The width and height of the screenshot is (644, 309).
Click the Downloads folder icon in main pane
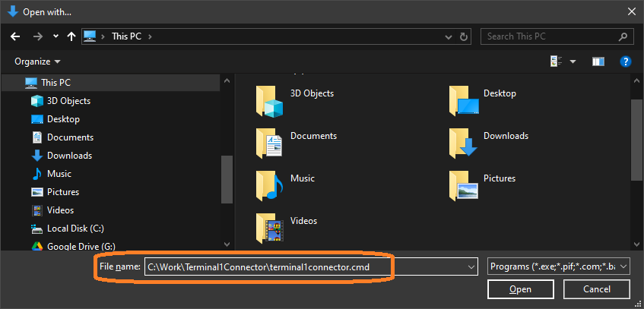coord(463,143)
